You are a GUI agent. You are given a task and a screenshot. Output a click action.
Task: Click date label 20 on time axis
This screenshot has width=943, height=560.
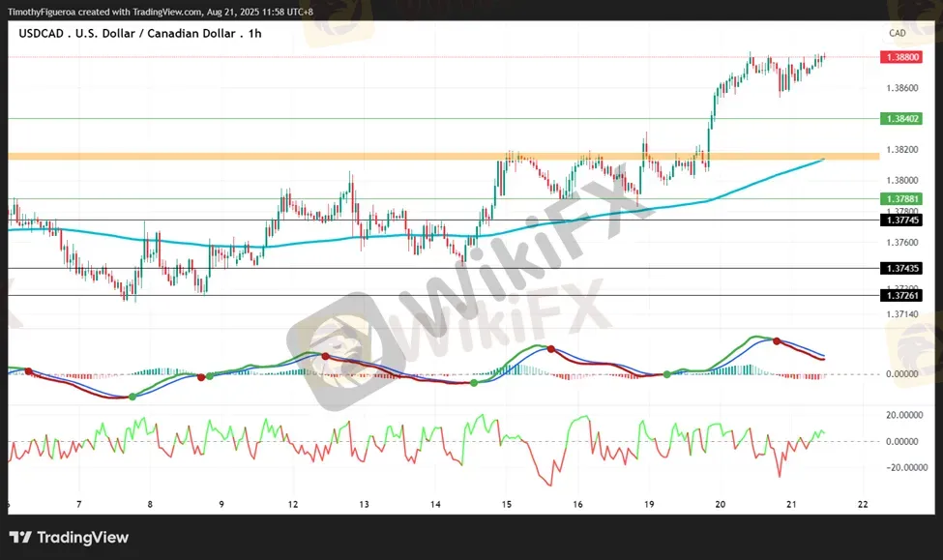pyautogui.click(x=721, y=504)
